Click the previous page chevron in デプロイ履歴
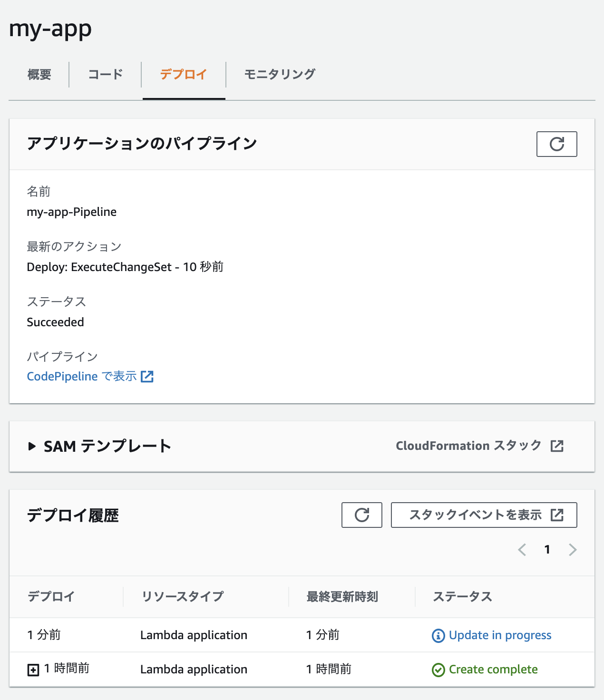This screenshot has width=604, height=700. pos(522,550)
